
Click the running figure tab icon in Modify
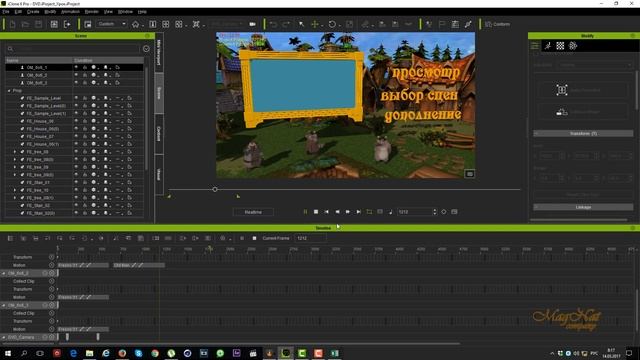pos(548,46)
